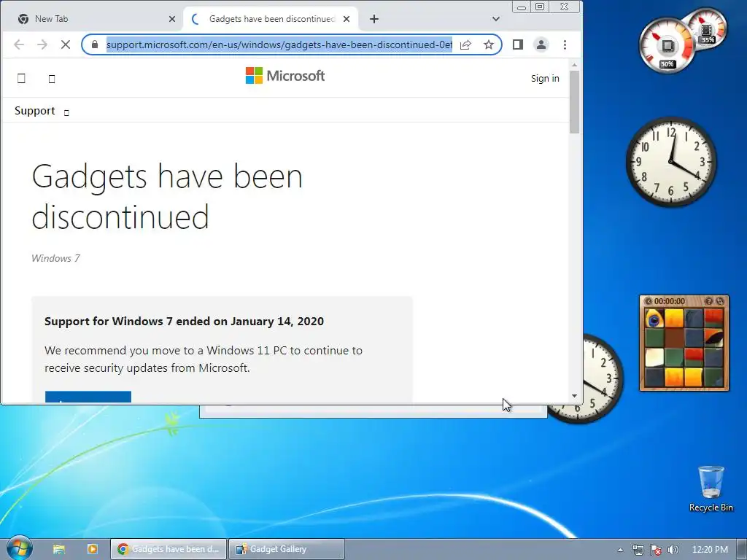The image size is (747, 560).
Task: Expand the Support menu
Action: click(x=66, y=112)
